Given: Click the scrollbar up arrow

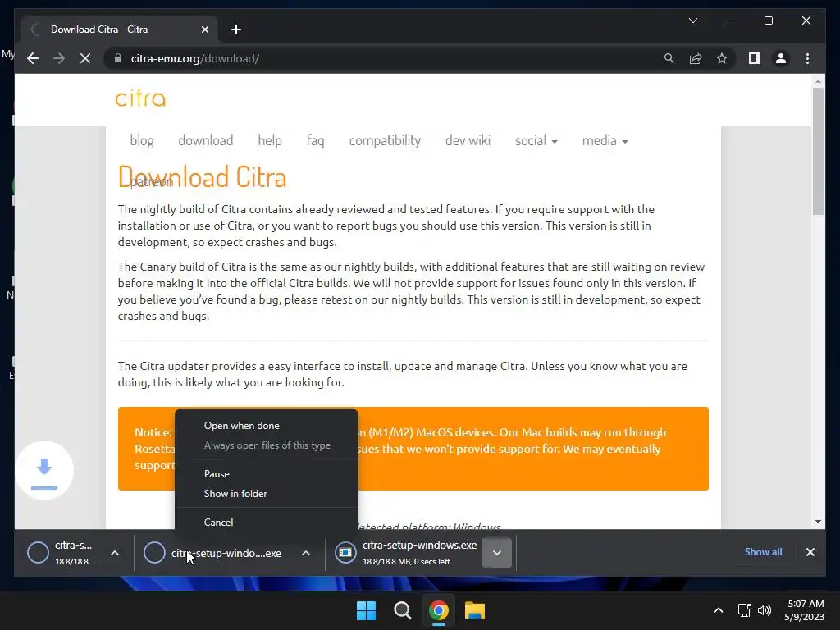Looking at the screenshot, I should pyautogui.click(x=818, y=81).
